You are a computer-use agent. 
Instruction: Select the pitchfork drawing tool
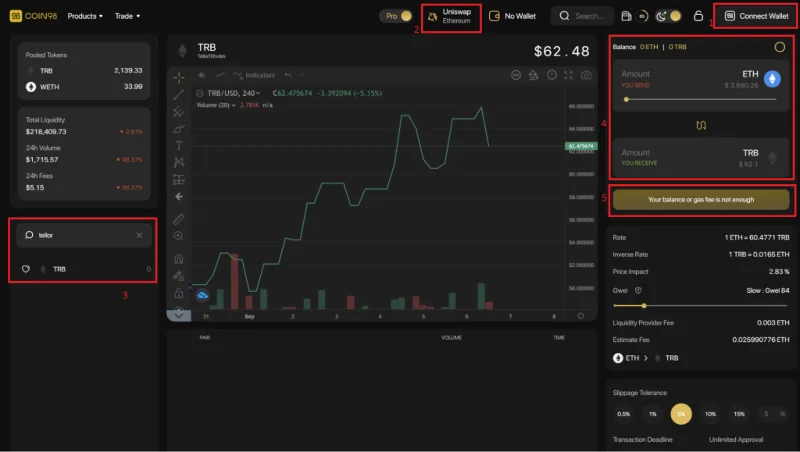pos(179,111)
